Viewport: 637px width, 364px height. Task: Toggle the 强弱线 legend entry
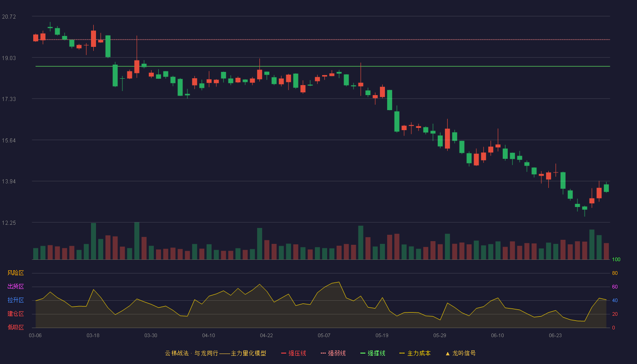333,353
